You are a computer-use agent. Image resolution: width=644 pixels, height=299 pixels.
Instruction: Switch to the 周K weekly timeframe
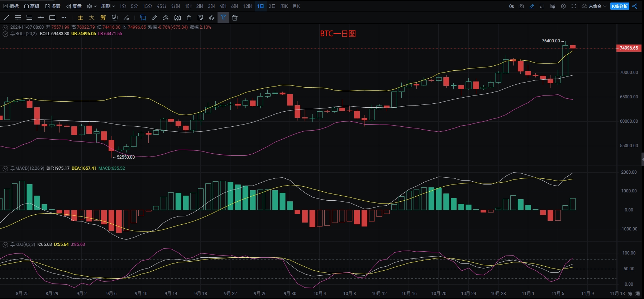click(x=284, y=6)
